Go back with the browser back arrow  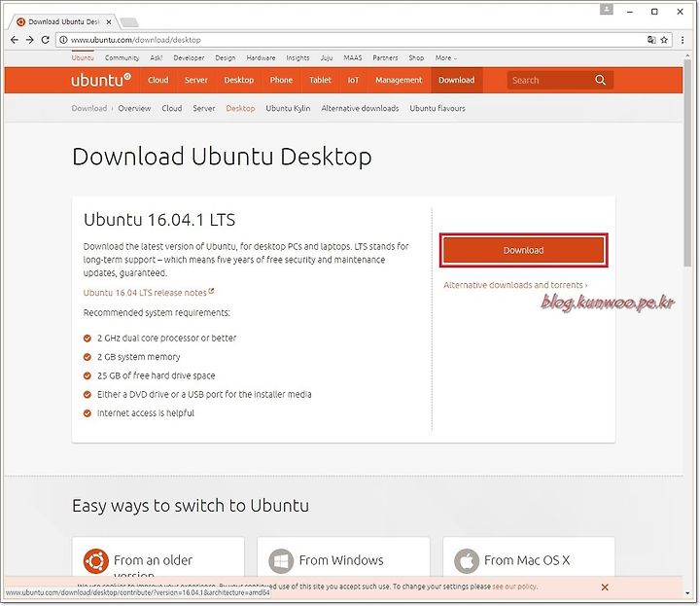point(15,40)
